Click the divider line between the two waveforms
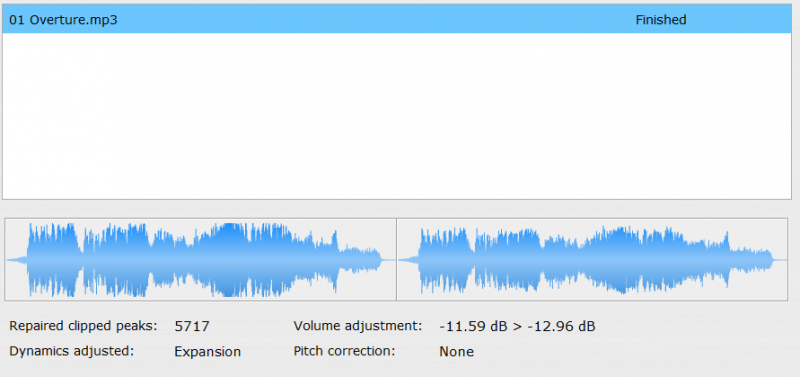The width and height of the screenshot is (800, 377). tap(396, 259)
